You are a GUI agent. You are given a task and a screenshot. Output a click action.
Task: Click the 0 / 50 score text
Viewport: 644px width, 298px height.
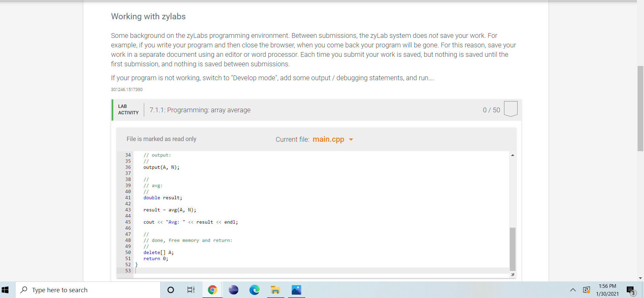coord(491,110)
